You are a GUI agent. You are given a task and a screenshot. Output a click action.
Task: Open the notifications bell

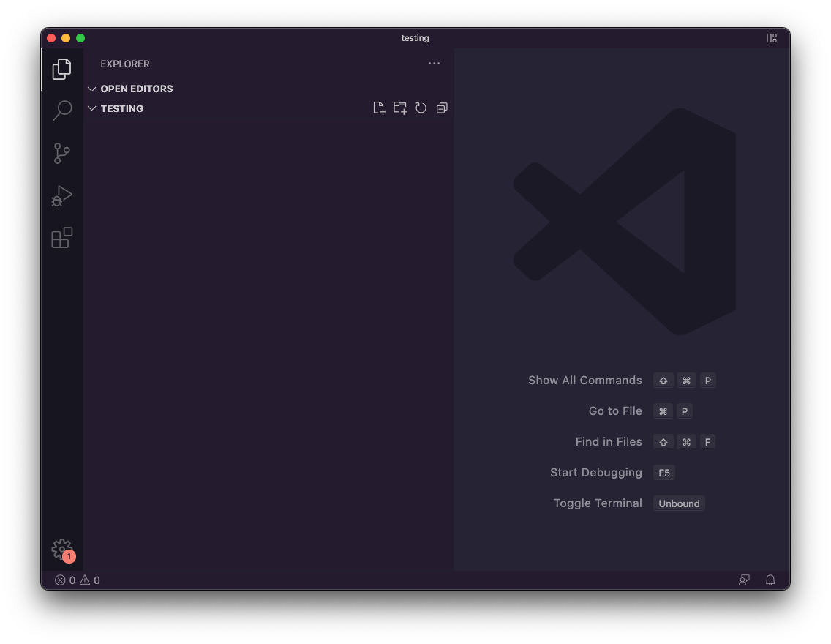tap(770, 580)
